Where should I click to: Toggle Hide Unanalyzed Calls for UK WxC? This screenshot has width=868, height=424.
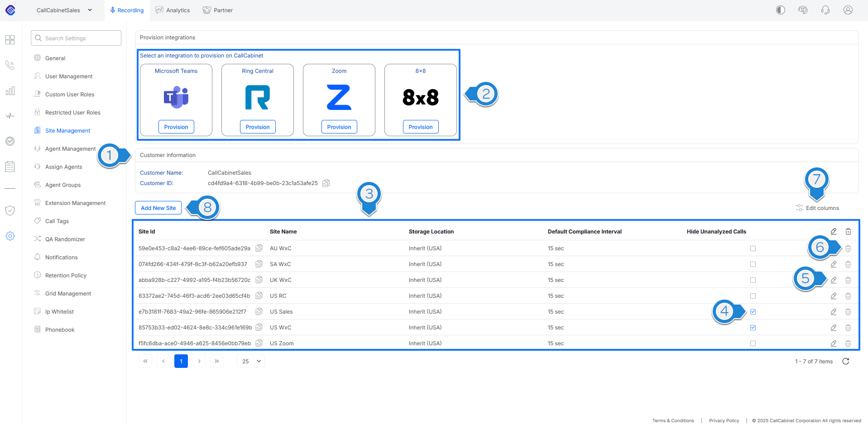coord(753,280)
